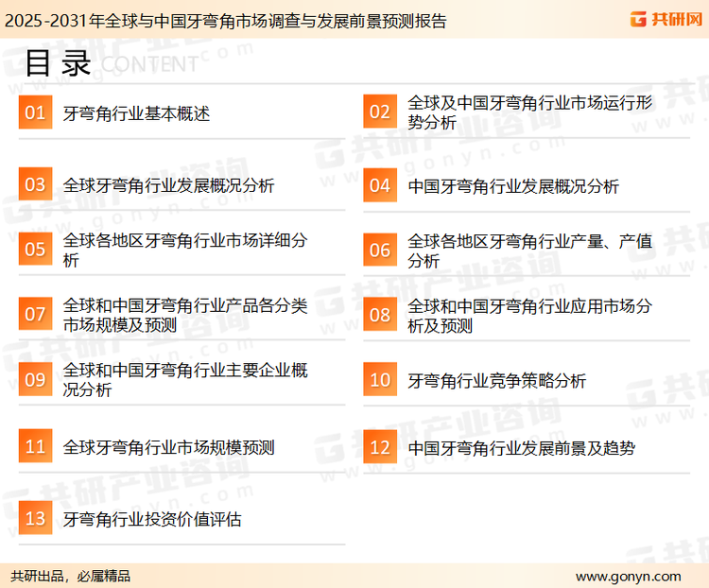Image resolution: width=709 pixels, height=588 pixels.
Task: Open 中国牙弯角行业发展概况分析 entry
Action: pos(513,186)
